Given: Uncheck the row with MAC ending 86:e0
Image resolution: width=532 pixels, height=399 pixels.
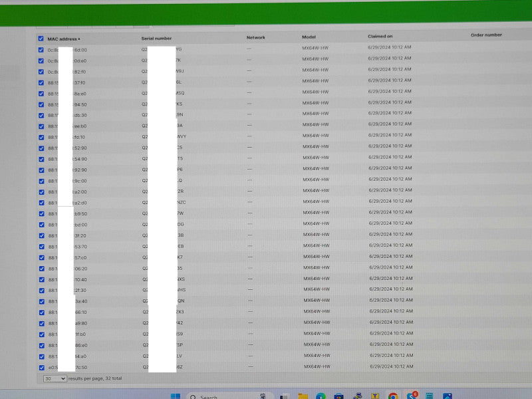Looking at the screenshot, I should (41, 345).
